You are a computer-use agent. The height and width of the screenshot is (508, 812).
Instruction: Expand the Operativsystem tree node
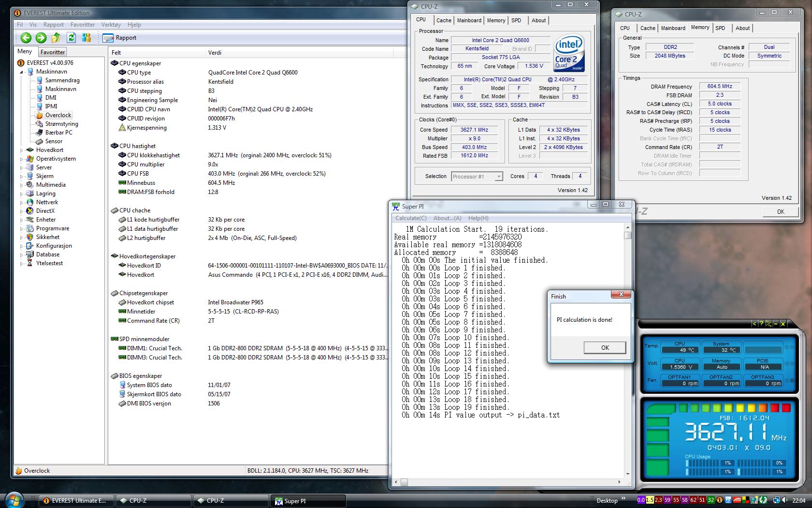click(21, 159)
